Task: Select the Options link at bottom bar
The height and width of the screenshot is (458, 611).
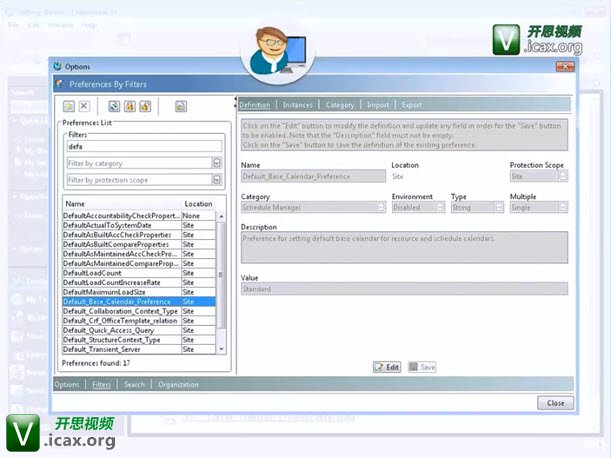Action: point(67,385)
